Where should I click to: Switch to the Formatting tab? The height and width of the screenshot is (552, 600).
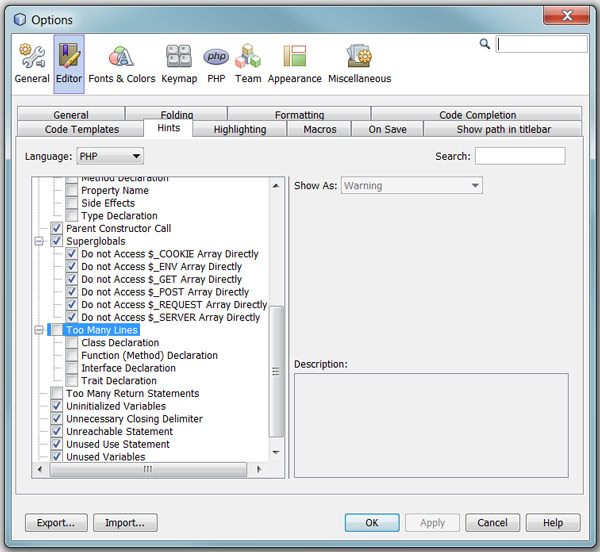(299, 115)
